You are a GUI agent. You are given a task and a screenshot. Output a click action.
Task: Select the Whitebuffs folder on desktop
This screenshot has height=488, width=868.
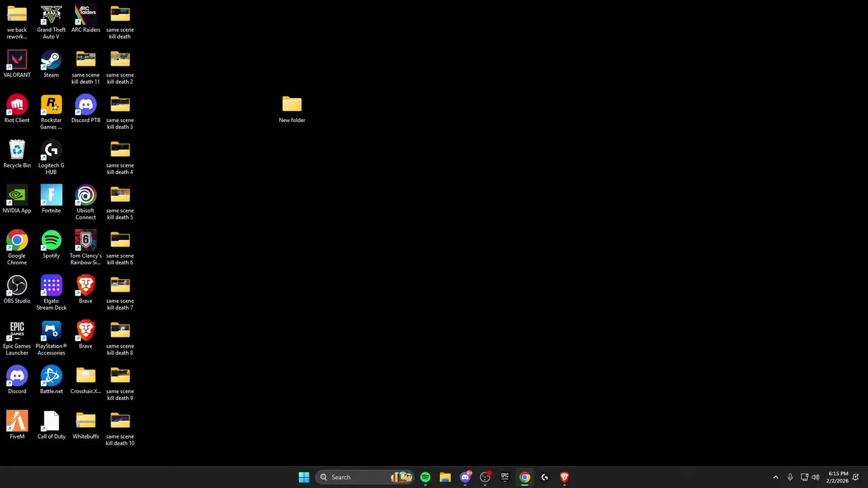85,426
